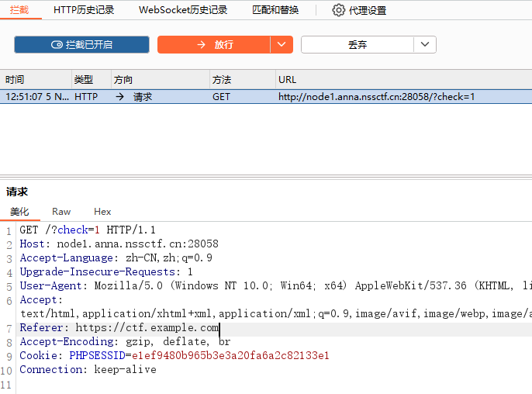The width and height of the screenshot is (532, 394).
Task: Open the HTTP历史记录 tab
Action: 84,10
